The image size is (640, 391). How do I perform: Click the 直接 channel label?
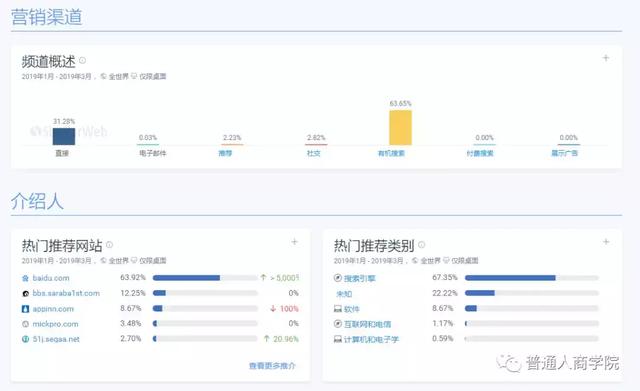[62, 153]
